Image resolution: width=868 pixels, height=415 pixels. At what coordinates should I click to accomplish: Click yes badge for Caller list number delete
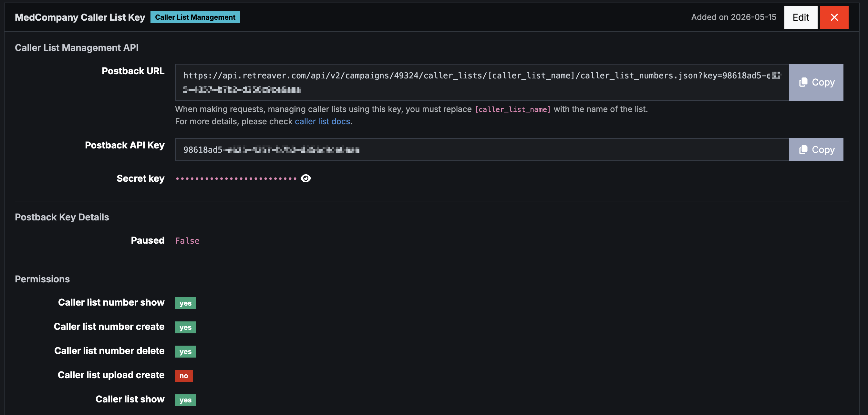coord(185,351)
